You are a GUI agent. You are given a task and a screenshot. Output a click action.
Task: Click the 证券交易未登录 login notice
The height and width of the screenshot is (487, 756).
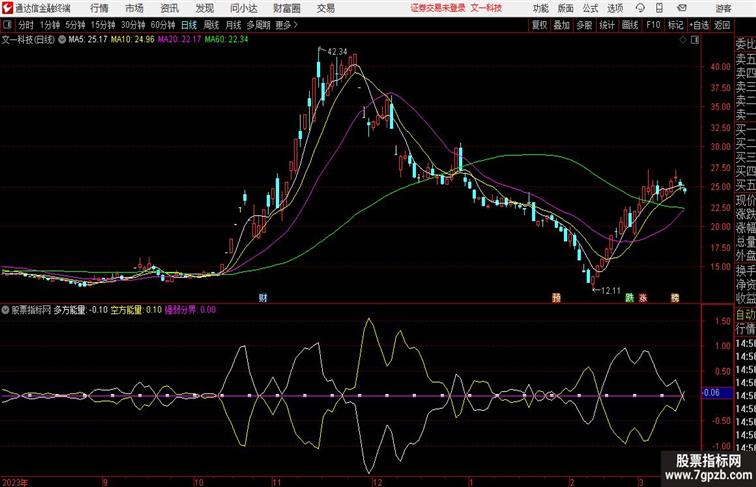tap(438, 8)
